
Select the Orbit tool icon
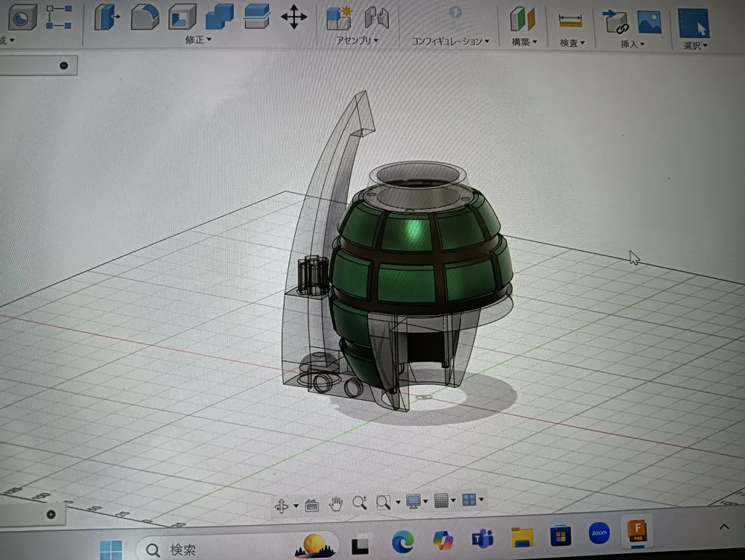[x=282, y=505]
